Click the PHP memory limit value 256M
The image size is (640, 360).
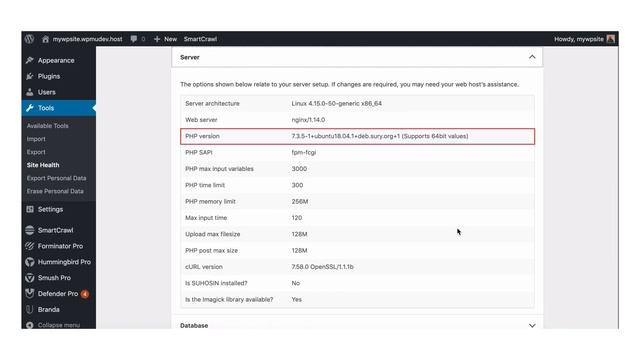(x=300, y=201)
